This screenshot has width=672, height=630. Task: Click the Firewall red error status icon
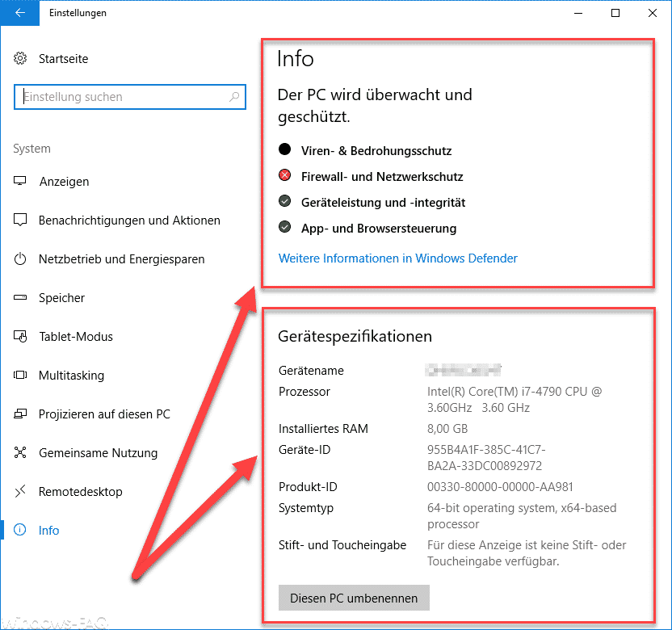[284, 176]
